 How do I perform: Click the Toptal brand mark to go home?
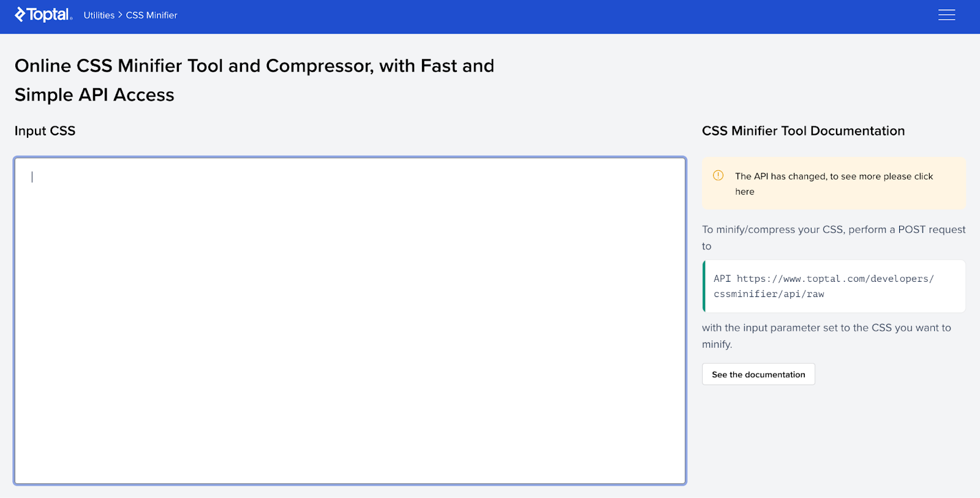pyautogui.click(x=20, y=14)
